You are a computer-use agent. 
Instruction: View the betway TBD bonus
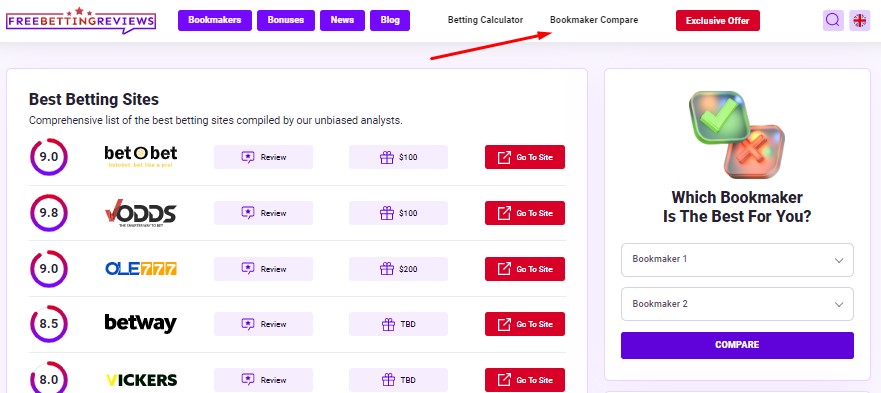pyautogui.click(x=398, y=324)
